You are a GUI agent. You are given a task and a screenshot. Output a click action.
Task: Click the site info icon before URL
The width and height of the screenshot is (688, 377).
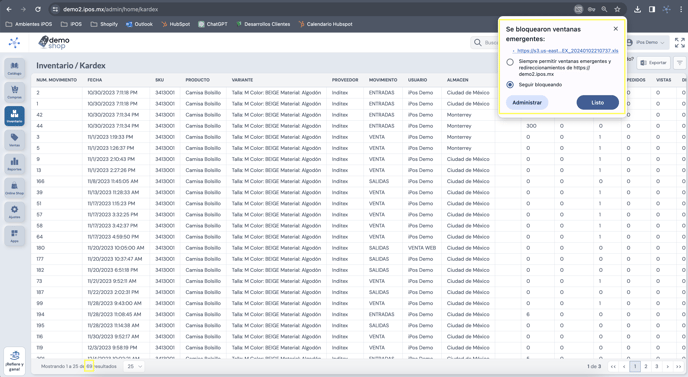(x=55, y=9)
